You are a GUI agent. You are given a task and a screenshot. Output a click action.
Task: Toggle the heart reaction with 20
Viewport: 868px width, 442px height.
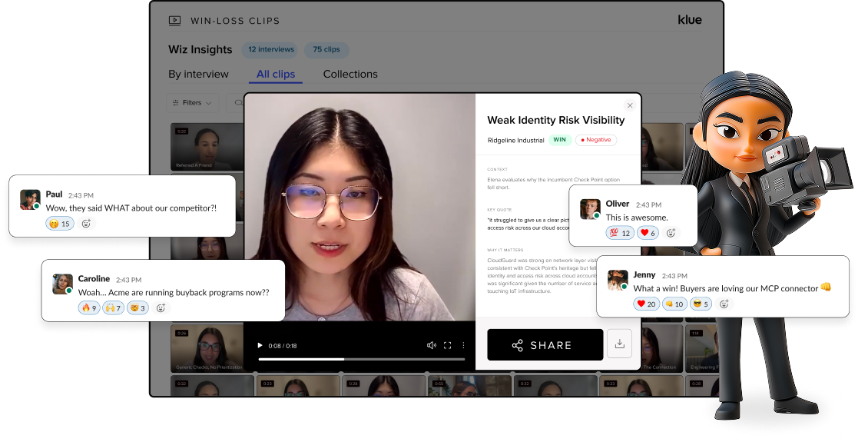[x=647, y=304]
